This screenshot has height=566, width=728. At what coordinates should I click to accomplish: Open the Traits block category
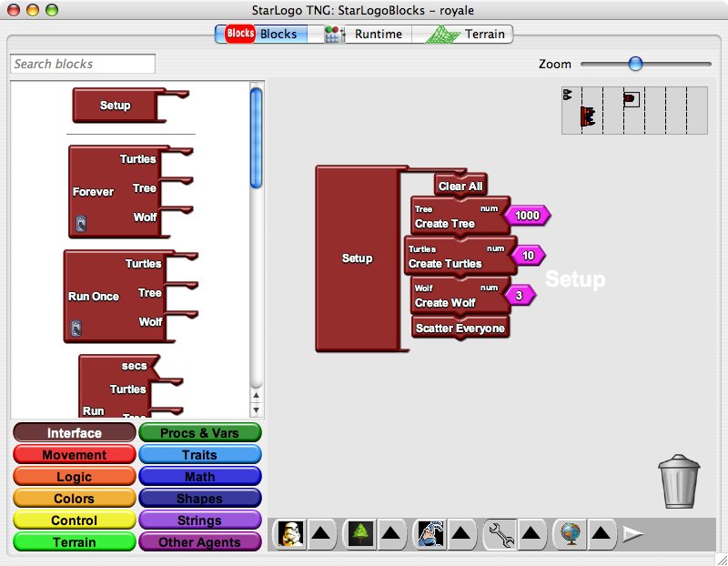tap(199, 455)
